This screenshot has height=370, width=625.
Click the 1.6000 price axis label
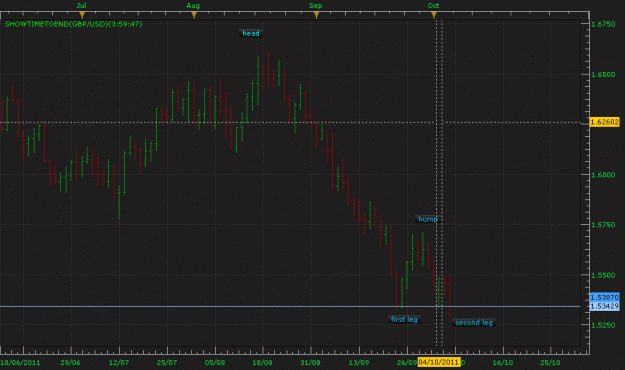point(603,175)
